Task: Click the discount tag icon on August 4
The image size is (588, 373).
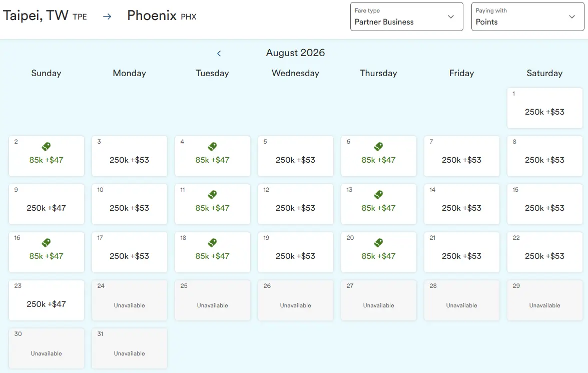Action: (212, 147)
